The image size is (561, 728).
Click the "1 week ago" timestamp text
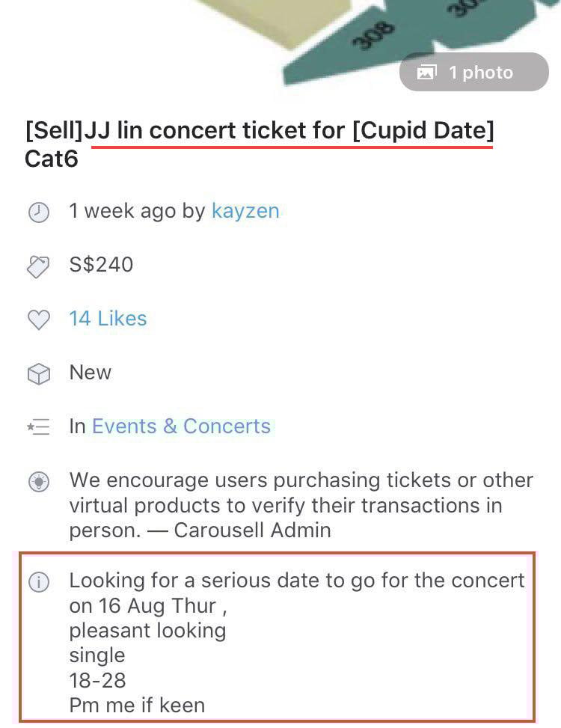click(123, 211)
